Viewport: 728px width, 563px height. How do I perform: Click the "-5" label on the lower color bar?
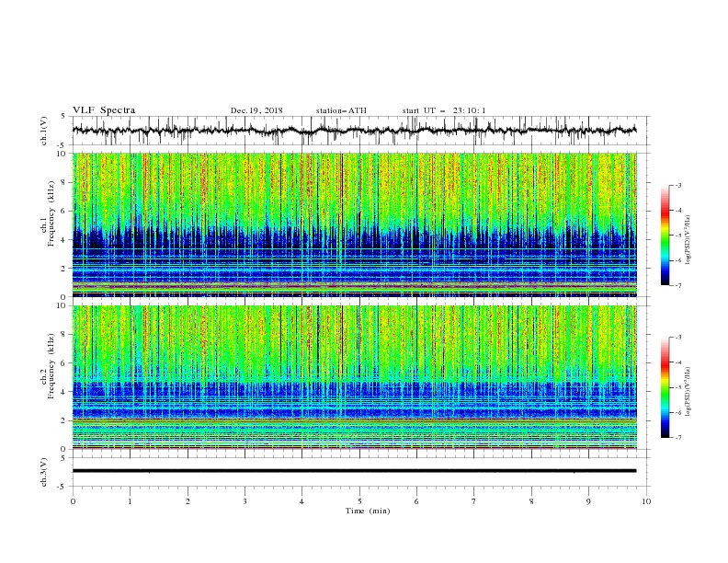coord(678,387)
